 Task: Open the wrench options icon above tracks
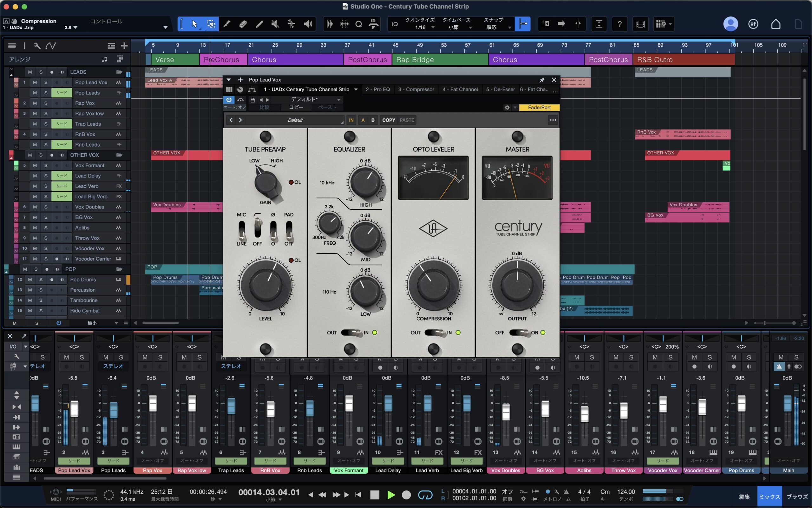pos(37,46)
